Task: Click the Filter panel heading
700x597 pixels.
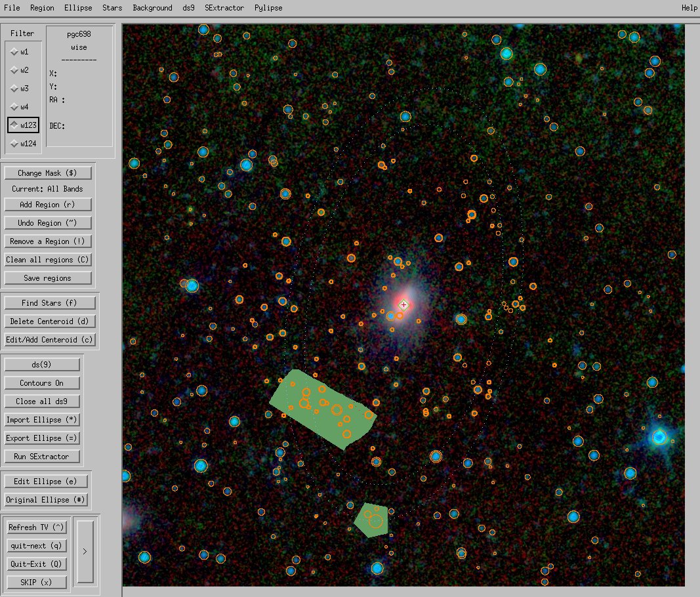Action: (x=22, y=33)
